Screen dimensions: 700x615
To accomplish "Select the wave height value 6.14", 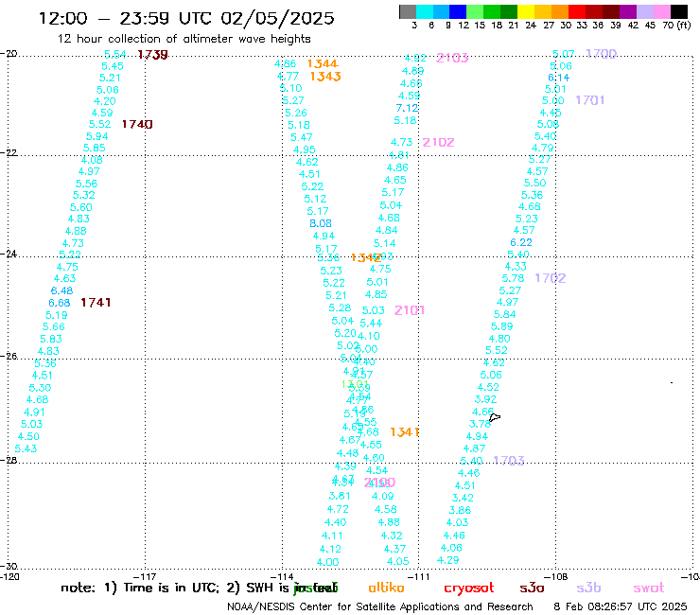I will click(x=559, y=78).
